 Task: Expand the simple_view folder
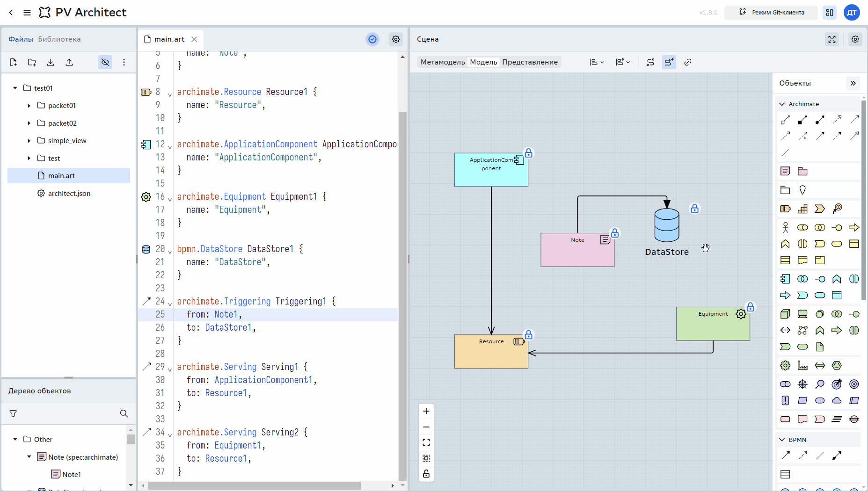tap(29, 141)
